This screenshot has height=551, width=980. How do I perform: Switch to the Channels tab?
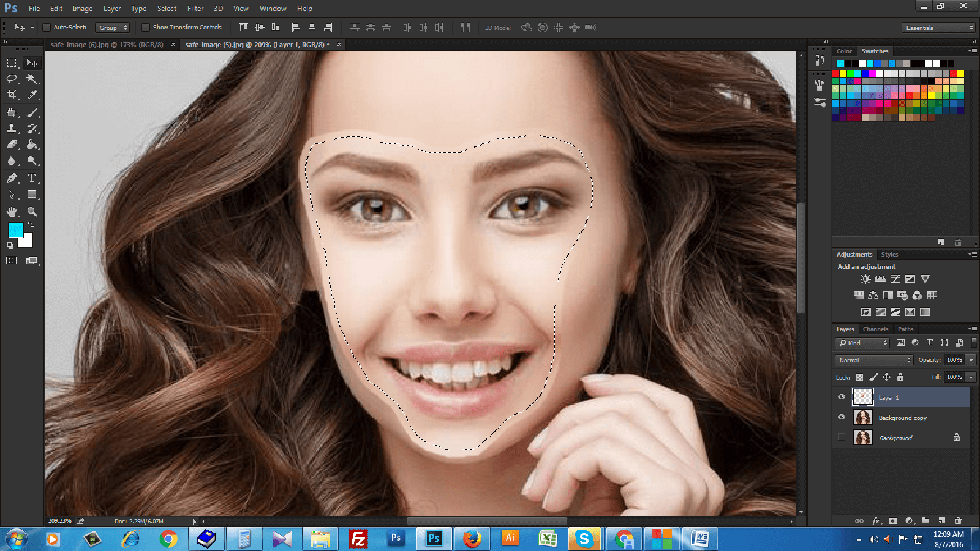(x=875, y=329)
